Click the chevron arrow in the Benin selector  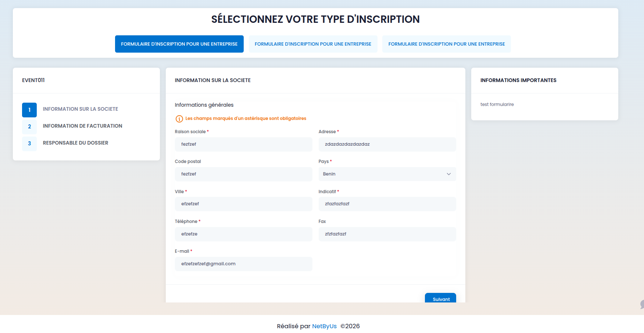click(448, 174)
